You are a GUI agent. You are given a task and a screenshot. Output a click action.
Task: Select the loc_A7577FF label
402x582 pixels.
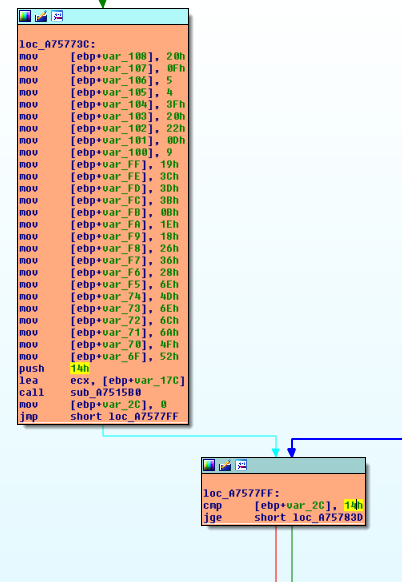[x=241, y=494]
